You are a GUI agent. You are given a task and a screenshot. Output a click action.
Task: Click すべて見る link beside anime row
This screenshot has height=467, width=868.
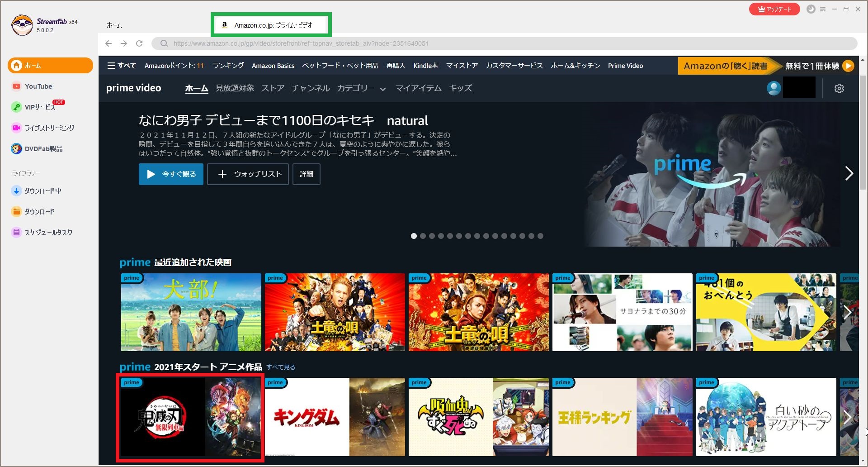pos(281,367)
